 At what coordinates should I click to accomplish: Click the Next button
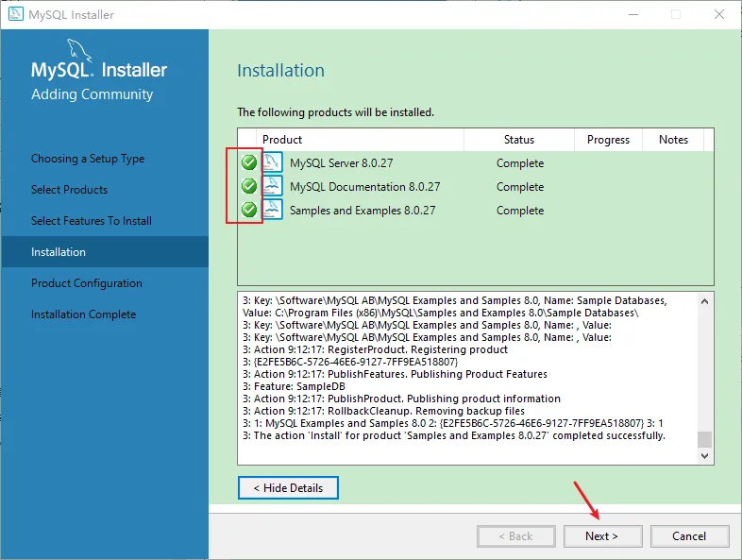click(602, 535)
